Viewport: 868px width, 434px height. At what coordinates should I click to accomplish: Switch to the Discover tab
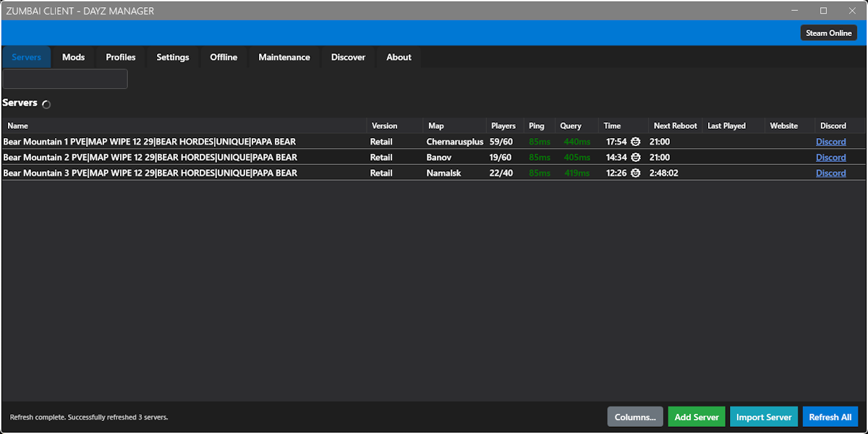point(348,56)
